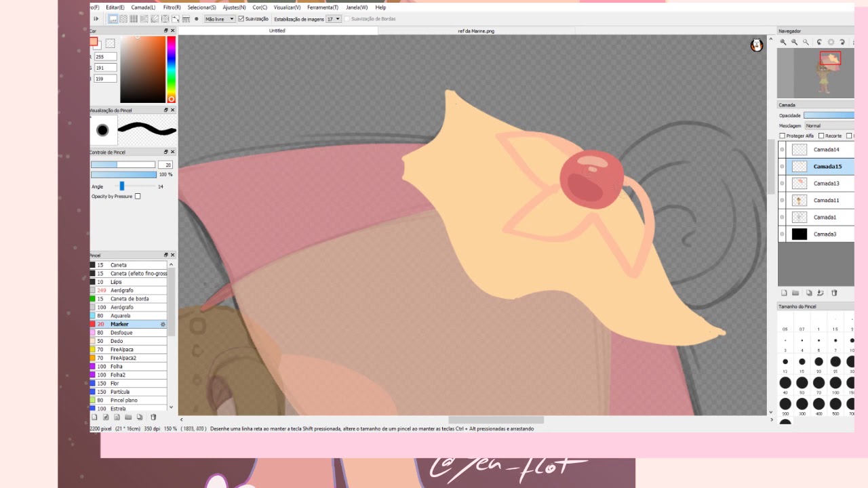Click brush size value field 20

point(165,165)
